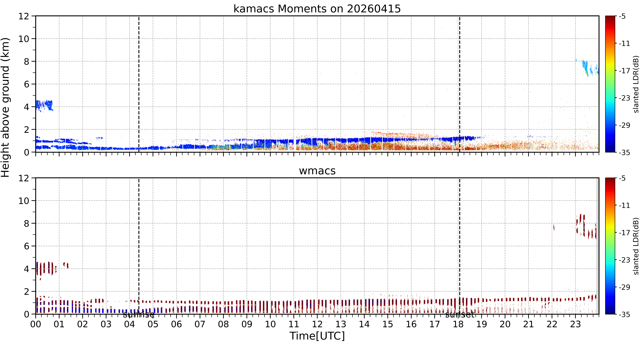The width and height of the screenshot is (644, 346).
Task: Click the x-axis tick label '15'
Action: point(388,324)
